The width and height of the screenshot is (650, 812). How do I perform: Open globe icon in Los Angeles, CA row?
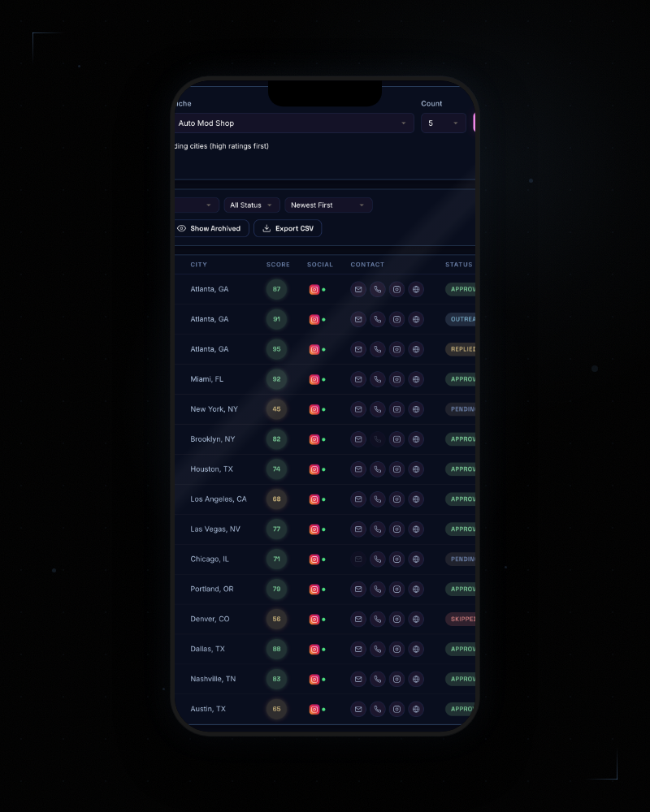click(x=416, y=499)
